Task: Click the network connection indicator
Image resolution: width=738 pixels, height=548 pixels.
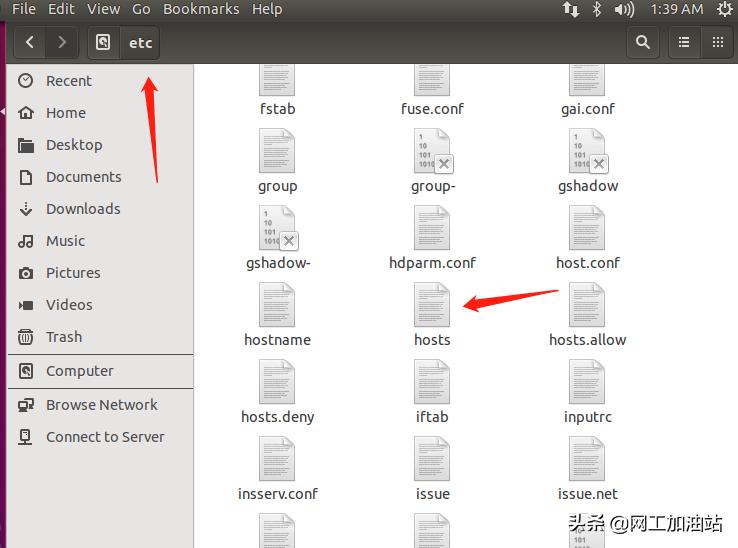Action: (571, 9)
